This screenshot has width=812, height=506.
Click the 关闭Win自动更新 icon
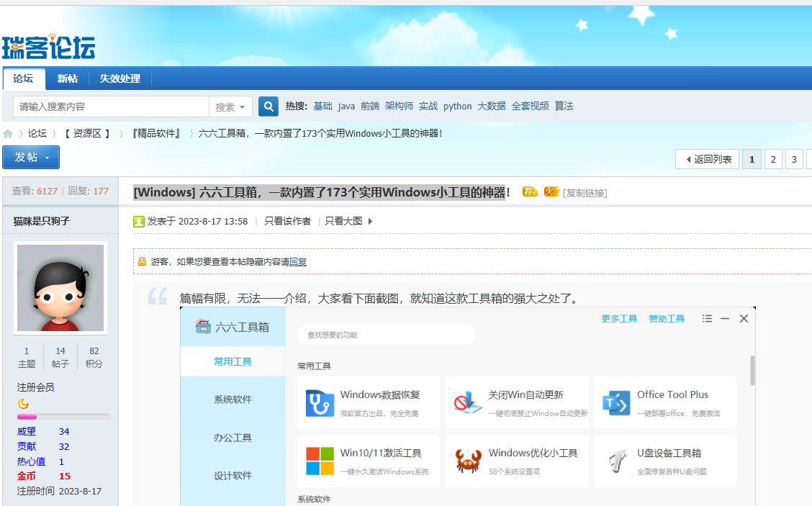point(468,403)
